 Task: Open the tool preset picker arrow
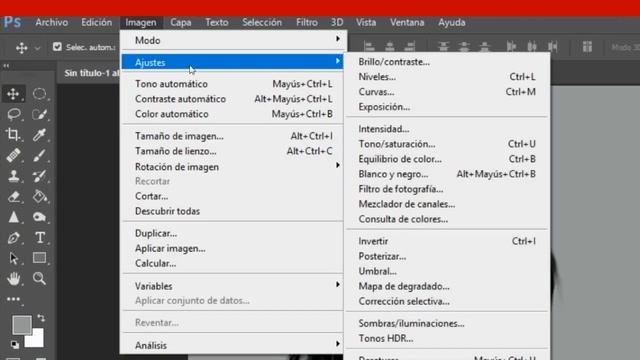[x=37, y=48]
